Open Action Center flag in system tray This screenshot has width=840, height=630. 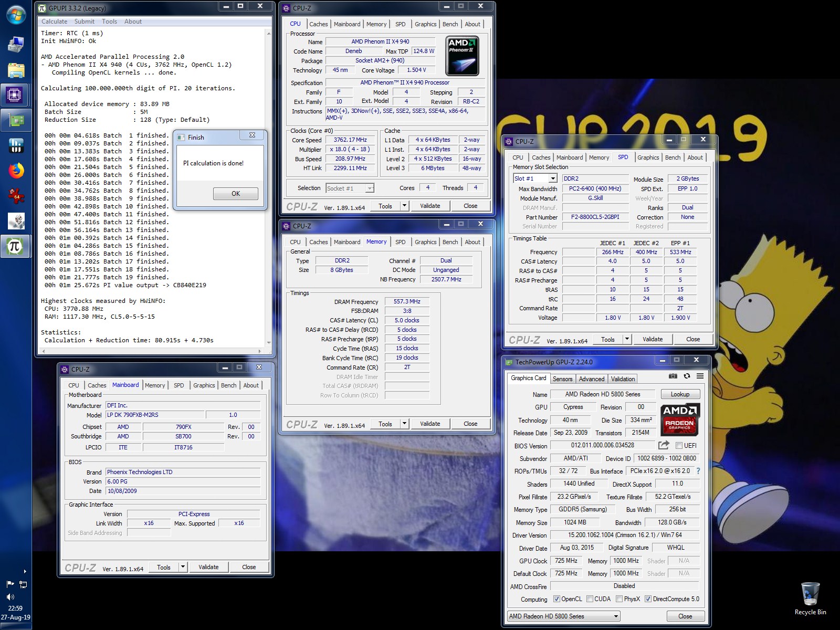(10, 584)
